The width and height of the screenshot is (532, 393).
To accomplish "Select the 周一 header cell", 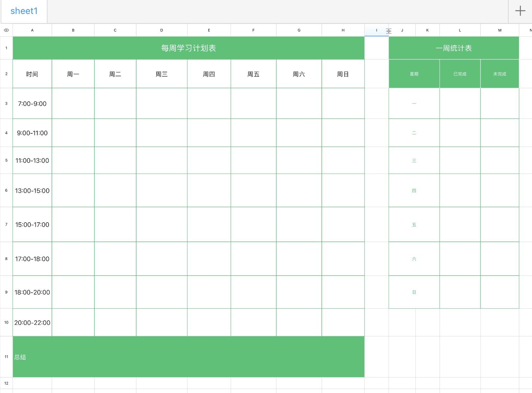I will coord(73,74).
